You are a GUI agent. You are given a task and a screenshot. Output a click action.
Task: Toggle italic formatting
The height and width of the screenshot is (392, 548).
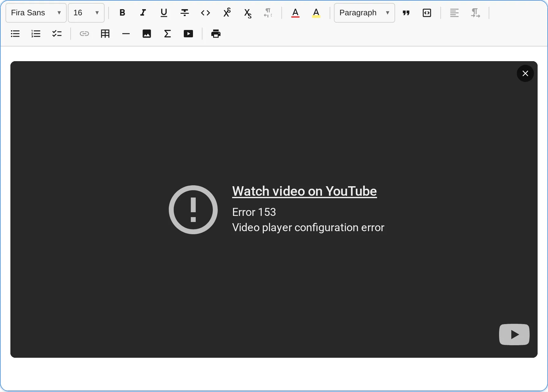143,13
